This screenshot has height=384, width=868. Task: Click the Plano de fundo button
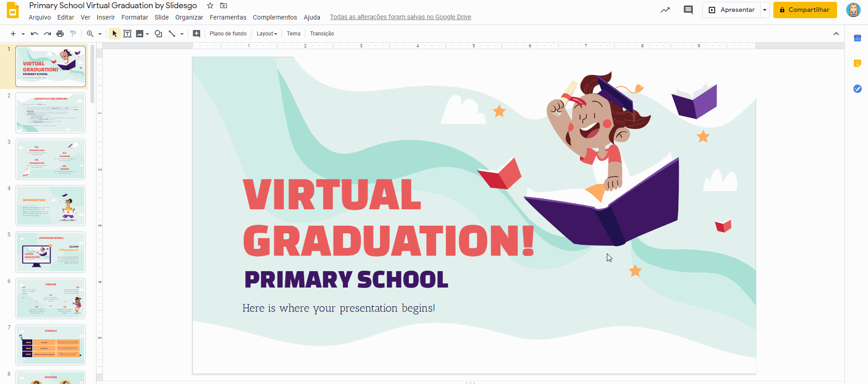coord(228,34)
